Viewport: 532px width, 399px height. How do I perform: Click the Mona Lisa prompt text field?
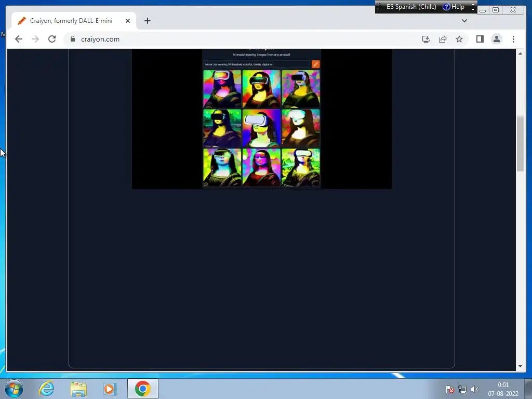click(256, 64)
